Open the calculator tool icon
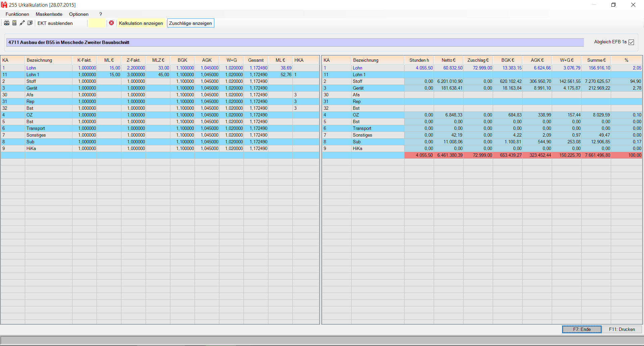This screenshot has width=644, height=346. point(14,23)
